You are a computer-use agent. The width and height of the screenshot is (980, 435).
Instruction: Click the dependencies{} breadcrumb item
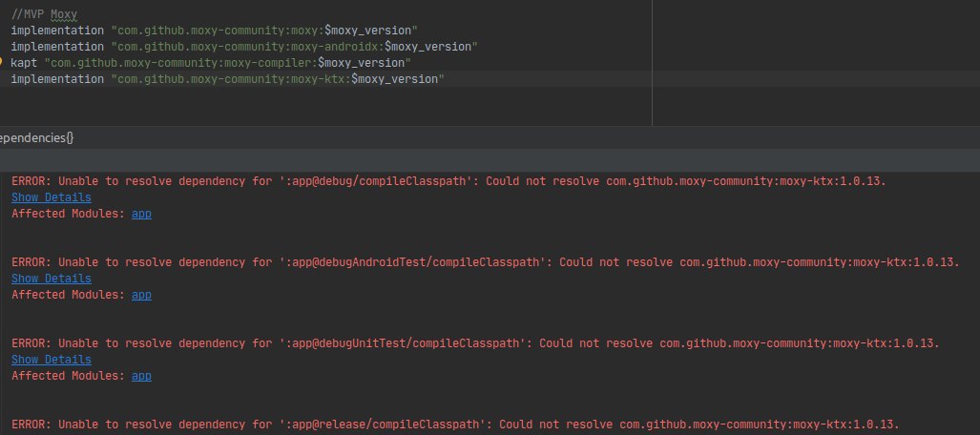pos(36,137)
